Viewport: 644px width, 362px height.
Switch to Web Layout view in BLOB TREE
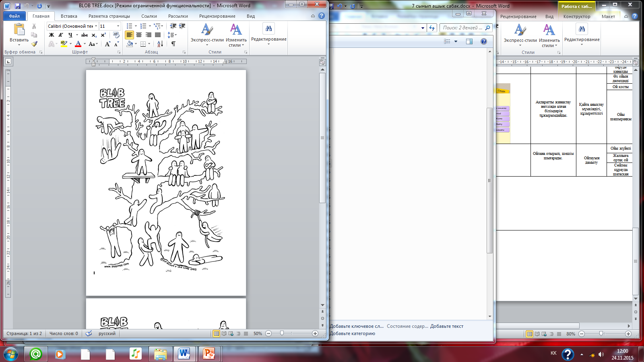[x=231, y=333]
